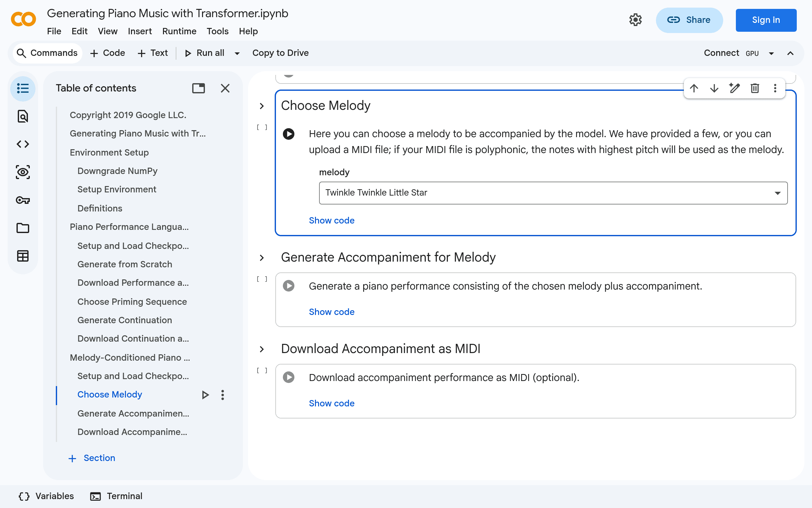812x508 pixels.
Task: Open Terminal panel at bottom
Action: pos(116,496)
